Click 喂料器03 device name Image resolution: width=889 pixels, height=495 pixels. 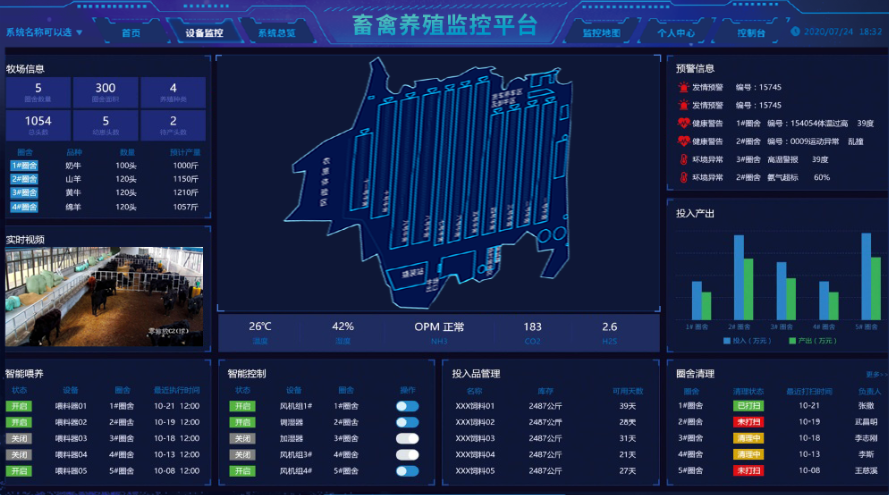tap(71, 438)
